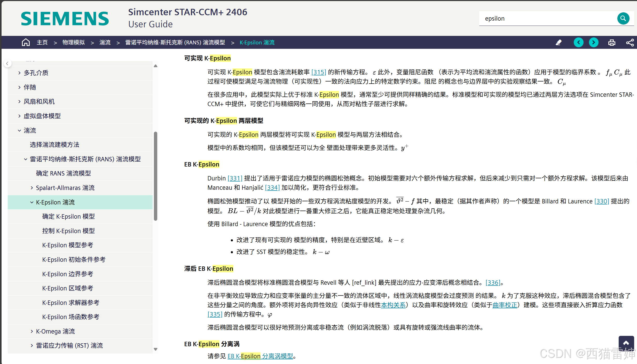Click K-Epsilon 湍流 breadcrumb item
Screen dimensions: 637x364
coord(257,42)
